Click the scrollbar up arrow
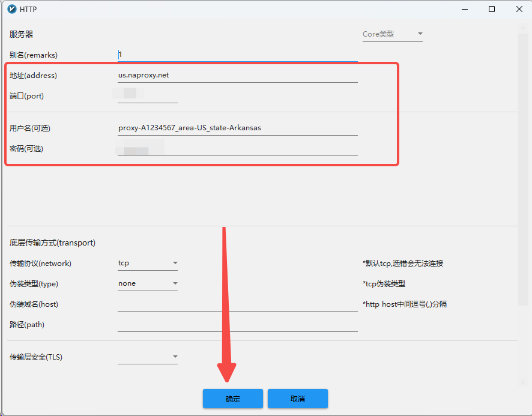This screenshot has width=532, height=416. pos(522,28)
